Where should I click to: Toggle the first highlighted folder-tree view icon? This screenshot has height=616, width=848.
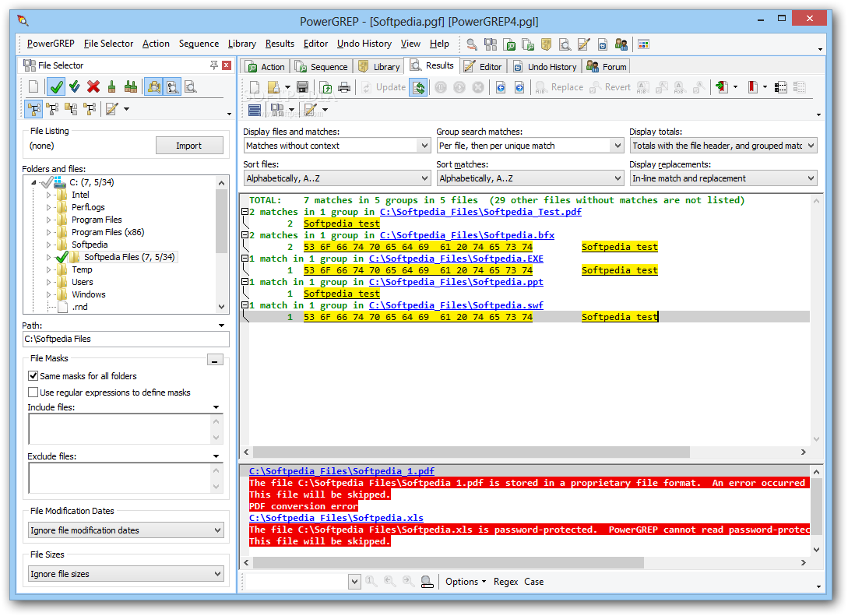click(x=33, y=109)
